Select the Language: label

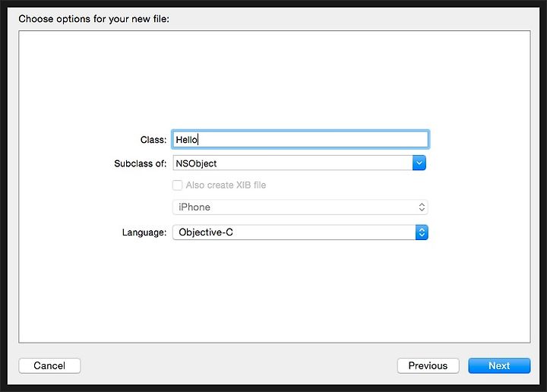tap(144, 232)
